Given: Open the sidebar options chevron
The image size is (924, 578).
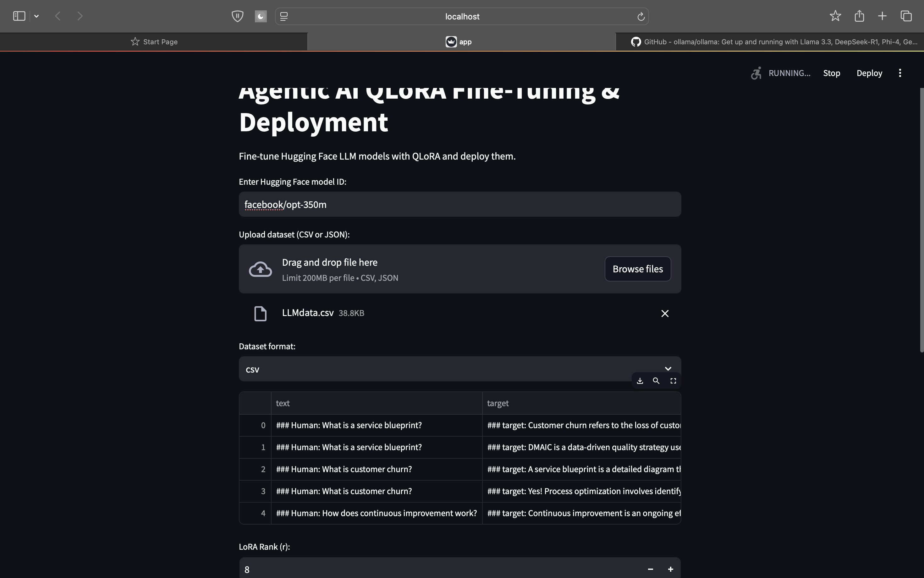Looking at the screenshot, I should [x=36, y=16].
